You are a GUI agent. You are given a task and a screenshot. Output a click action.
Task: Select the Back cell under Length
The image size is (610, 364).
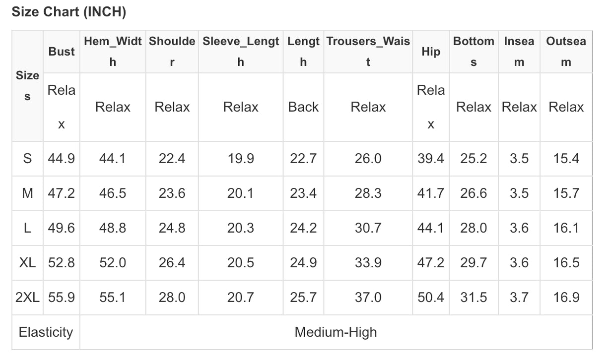pyautogui.click(x=303, y=107)
